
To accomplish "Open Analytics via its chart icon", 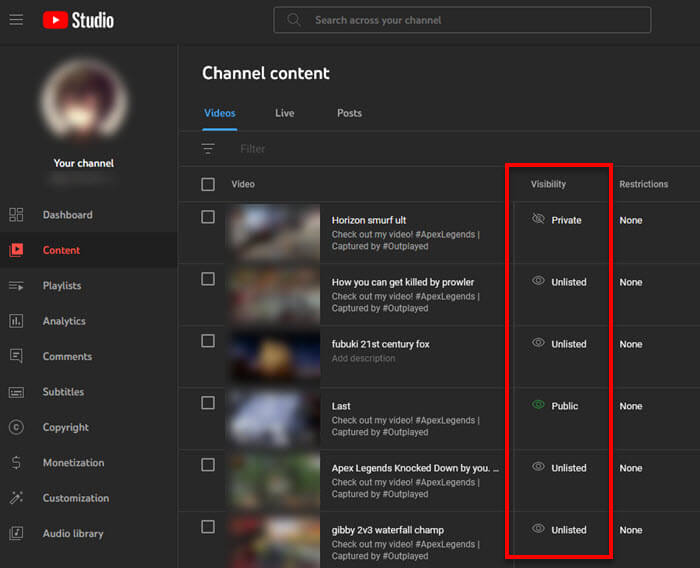I will [x=16, y=321].
